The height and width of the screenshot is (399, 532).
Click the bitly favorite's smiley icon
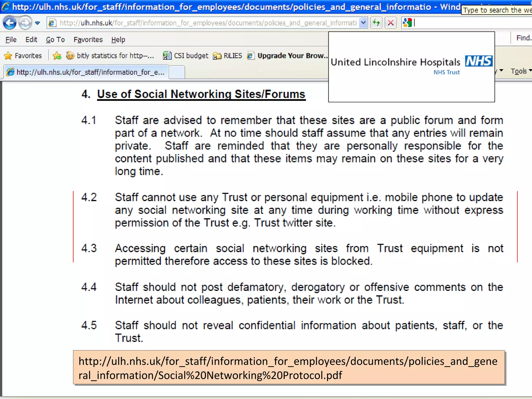(x=70, y=55)
